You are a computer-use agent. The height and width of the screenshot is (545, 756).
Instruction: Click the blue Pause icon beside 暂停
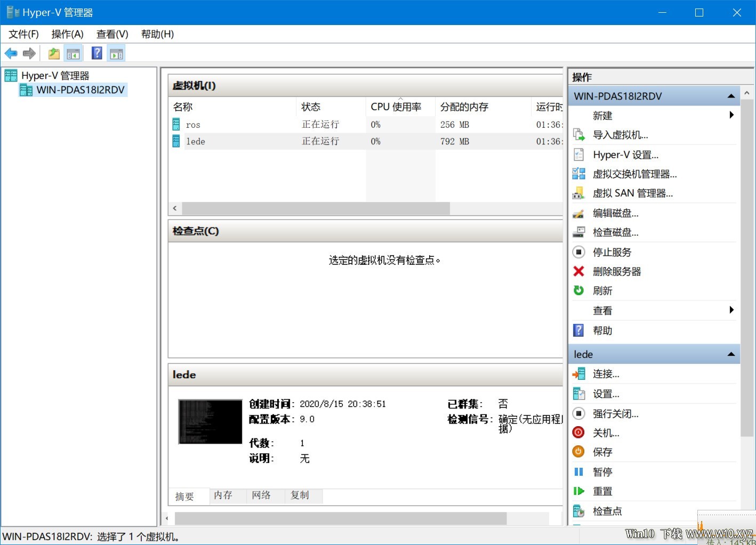pos(578,471)
